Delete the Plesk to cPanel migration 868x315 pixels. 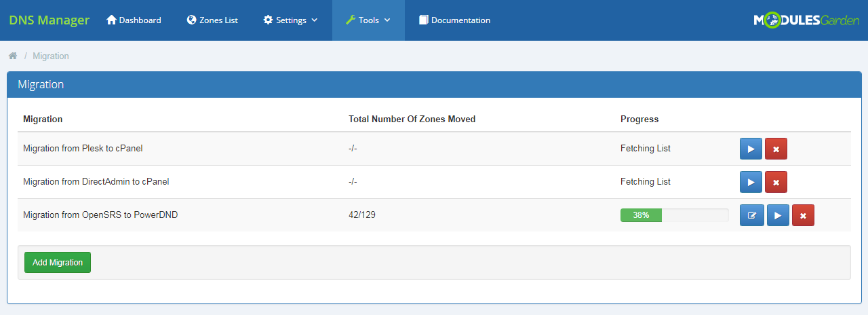pos(776,149)
